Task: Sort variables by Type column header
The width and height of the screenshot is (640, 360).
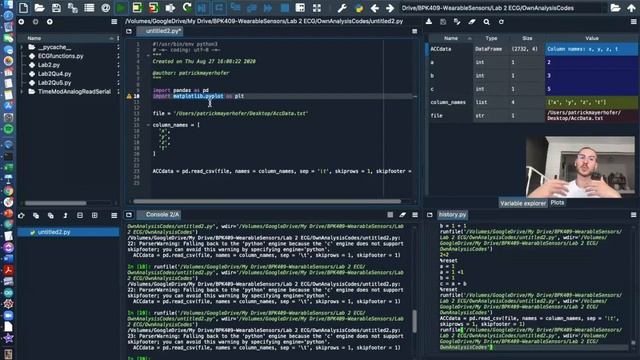Action: coord(491,38)
